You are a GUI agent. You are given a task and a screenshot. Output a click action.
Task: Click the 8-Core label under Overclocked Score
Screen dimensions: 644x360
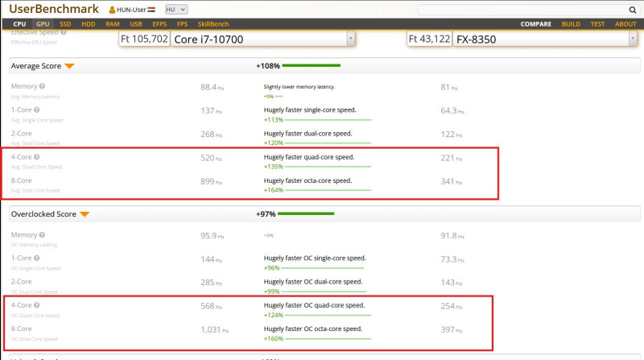tap(22, 329)
